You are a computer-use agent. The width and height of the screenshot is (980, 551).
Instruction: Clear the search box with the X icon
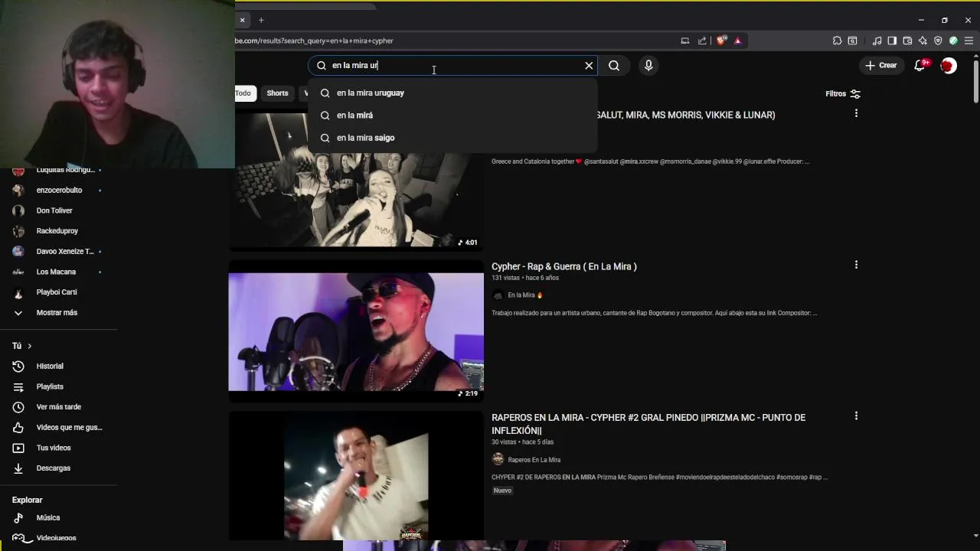589,66
